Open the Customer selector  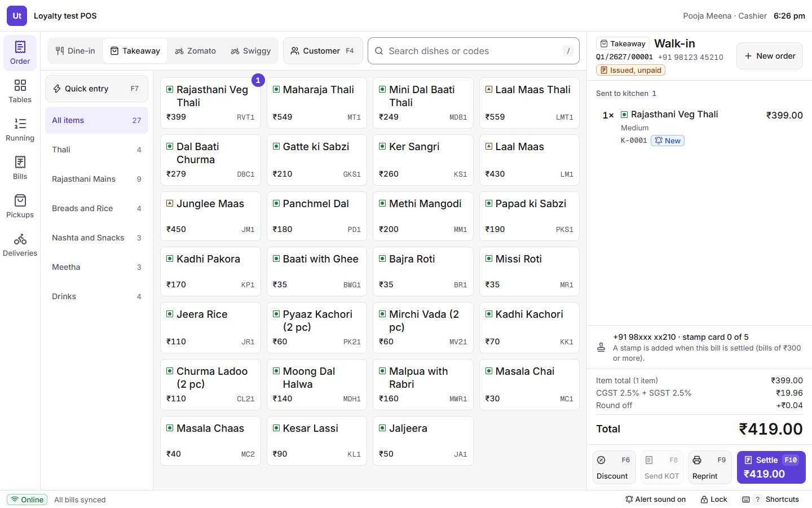pyautogui.click(x=323, y=51)
